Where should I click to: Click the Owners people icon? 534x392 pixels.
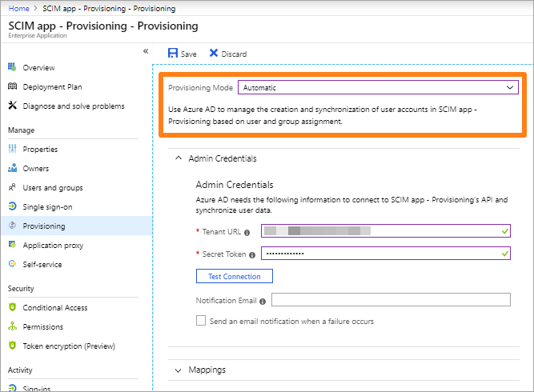12,168
